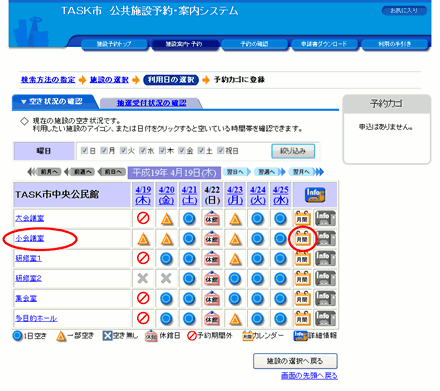
Task: Click the 絞り込み filter button
Action: [293, 151]
